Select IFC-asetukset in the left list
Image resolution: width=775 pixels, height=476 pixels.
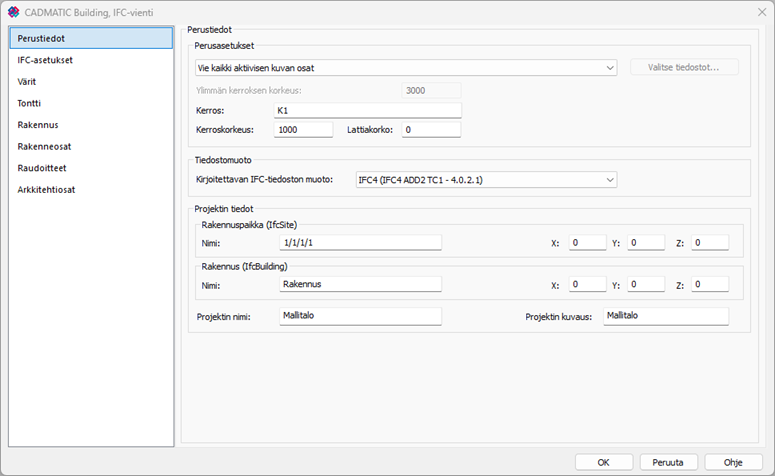point(45,60)
